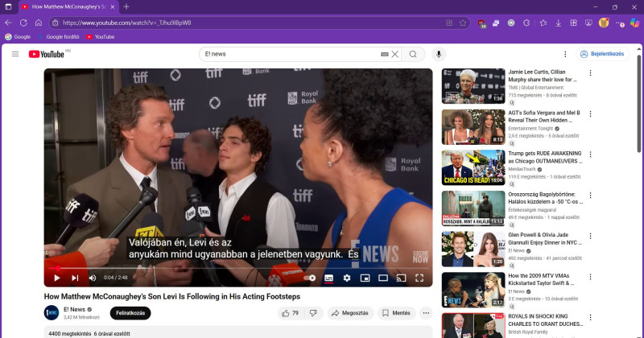Clear the search text with the X
The height and width of the screenshot is (338, 644).
394,54
